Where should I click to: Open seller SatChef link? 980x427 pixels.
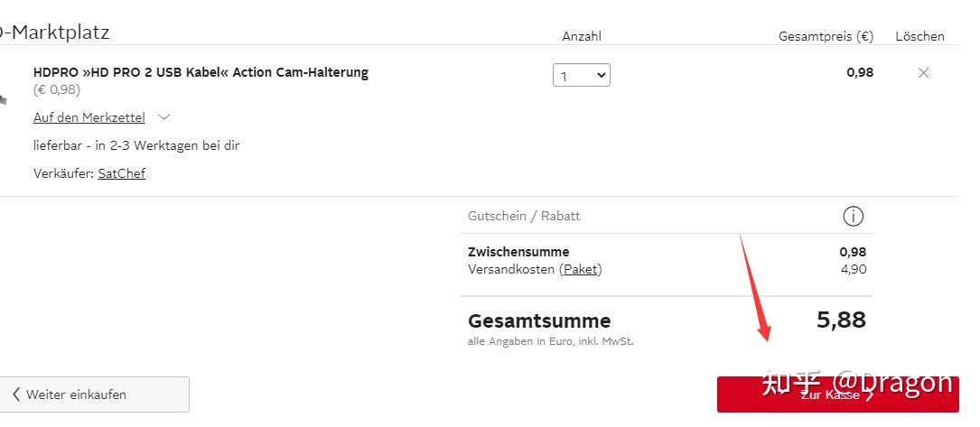[121, 173]
